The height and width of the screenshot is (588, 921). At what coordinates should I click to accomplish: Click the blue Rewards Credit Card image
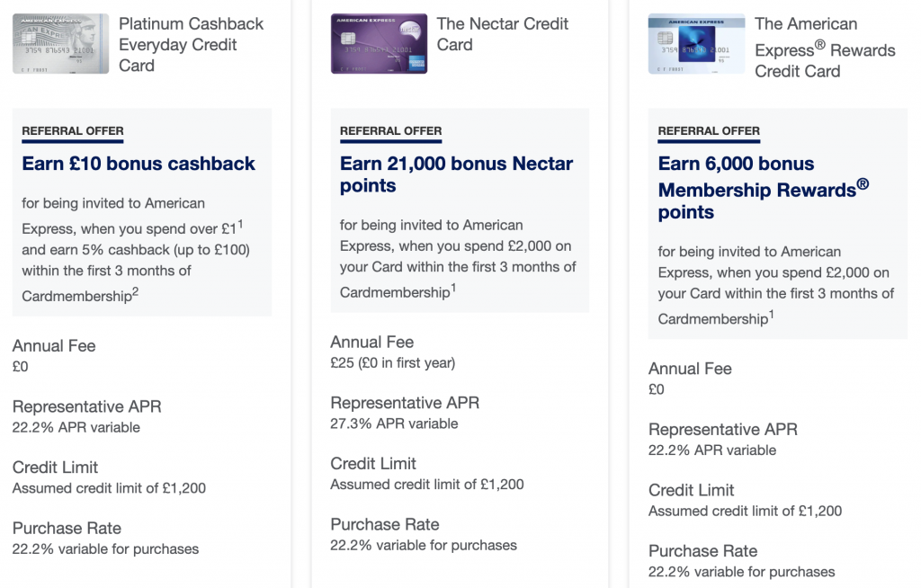[697, 43]
